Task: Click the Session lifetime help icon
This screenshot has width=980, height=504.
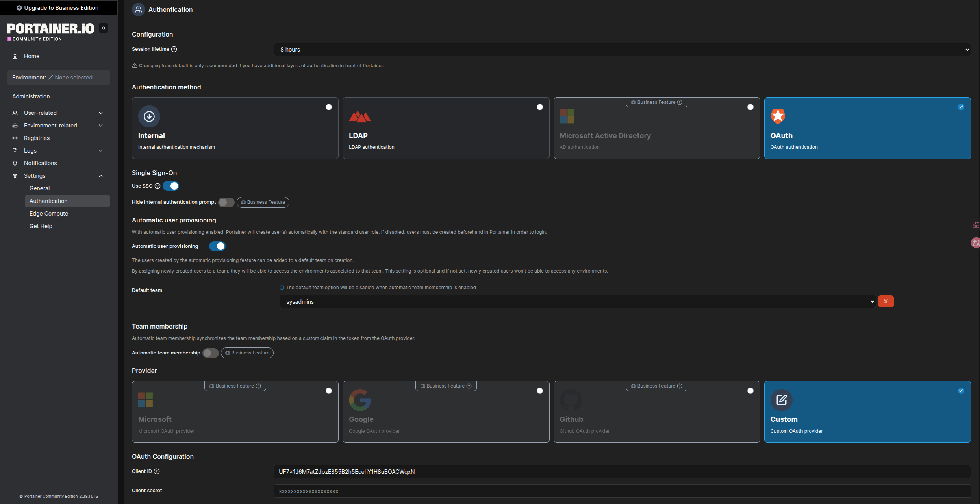Action: 174,49
